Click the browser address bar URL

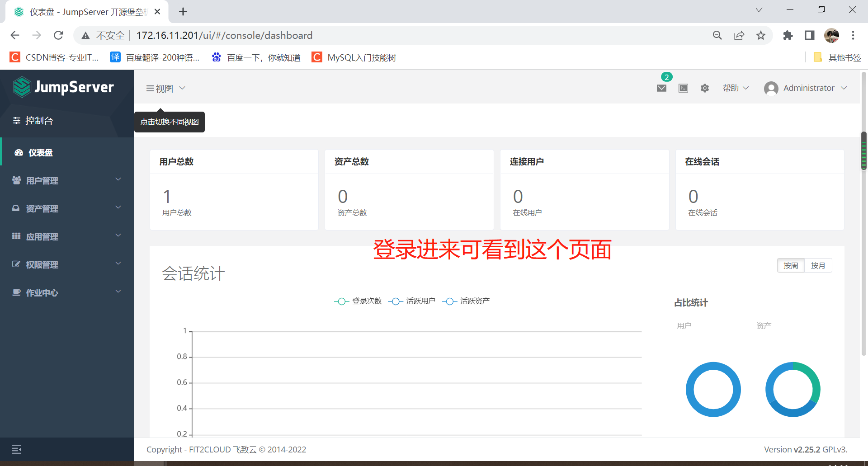224,35
